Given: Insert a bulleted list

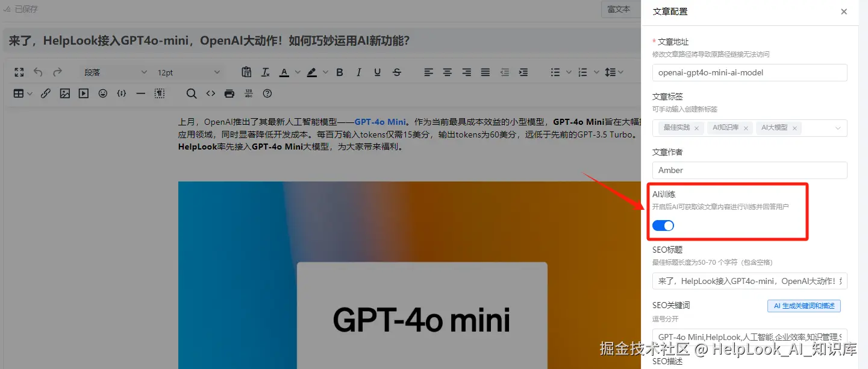Looking at the screenshot, I should coord(555,72).
